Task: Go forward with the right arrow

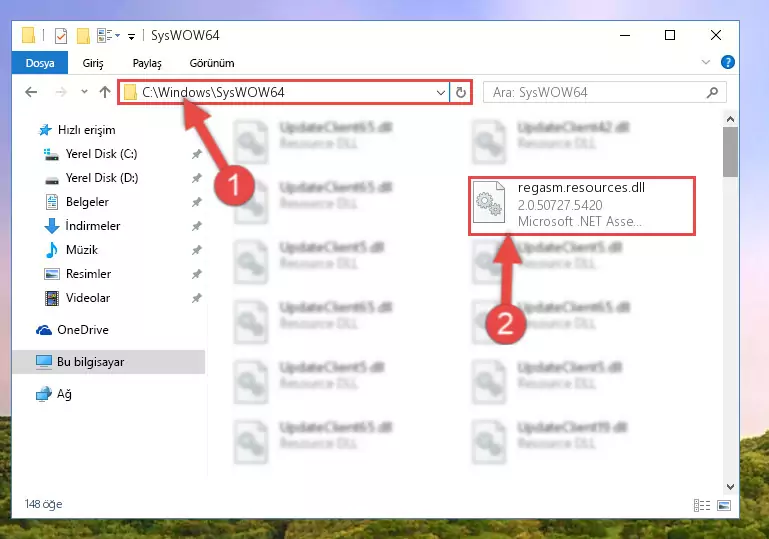Action: point(61,92)
